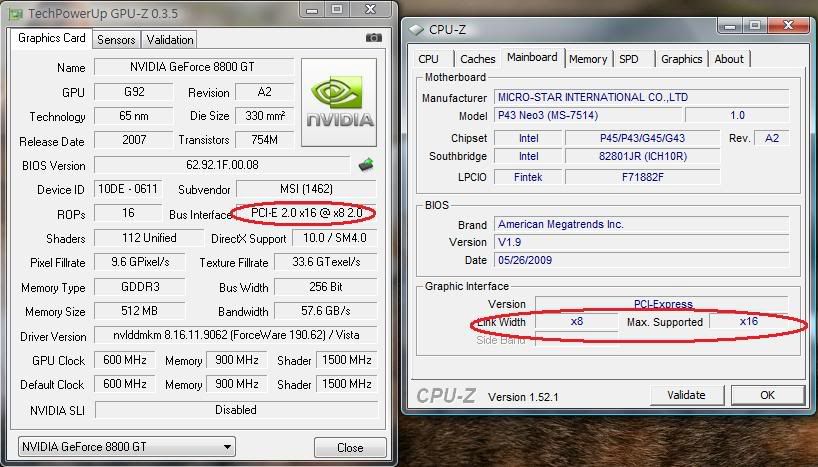This screenshot has width=818, height=467.
Task: Click the Bus Interface field in GPU-Z
Action: pos(303,214)
